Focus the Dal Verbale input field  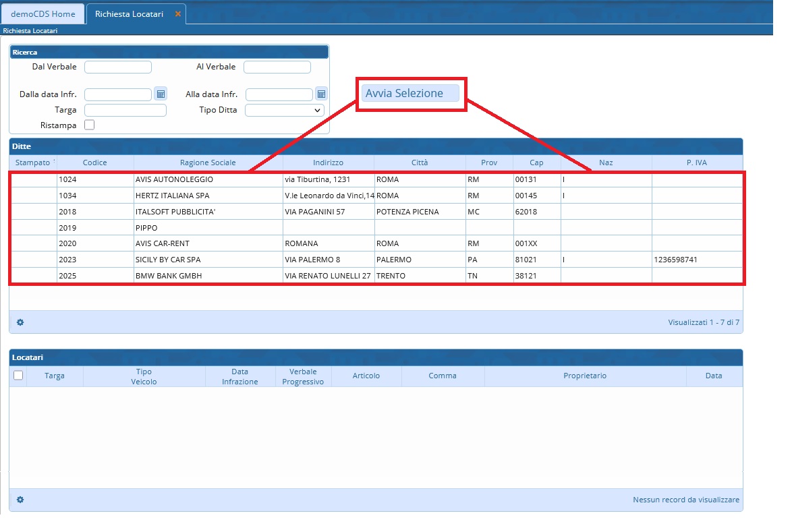117,67
